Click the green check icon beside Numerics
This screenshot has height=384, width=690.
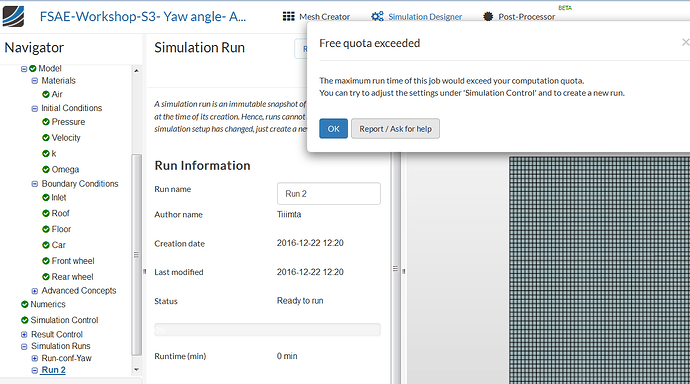pos(25,304)
